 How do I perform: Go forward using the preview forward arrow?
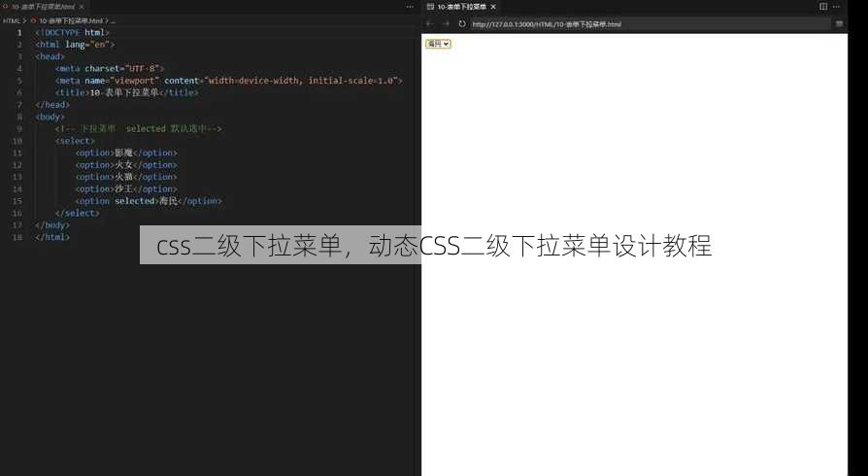pyautogui.click(x=447, y=24)
